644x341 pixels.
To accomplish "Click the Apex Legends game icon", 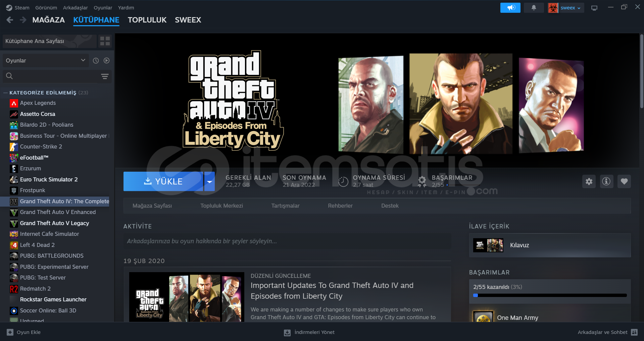I will [14, 103].
